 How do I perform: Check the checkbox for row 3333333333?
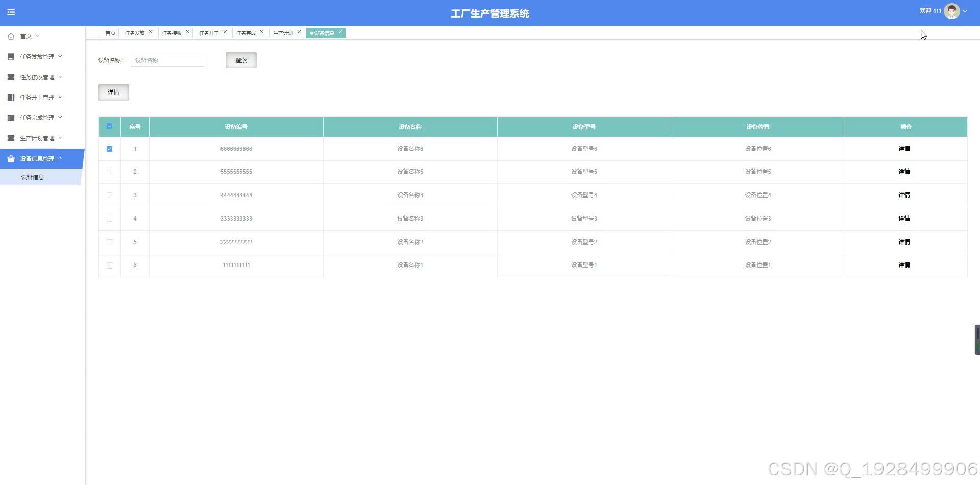[x=109, y=219]
